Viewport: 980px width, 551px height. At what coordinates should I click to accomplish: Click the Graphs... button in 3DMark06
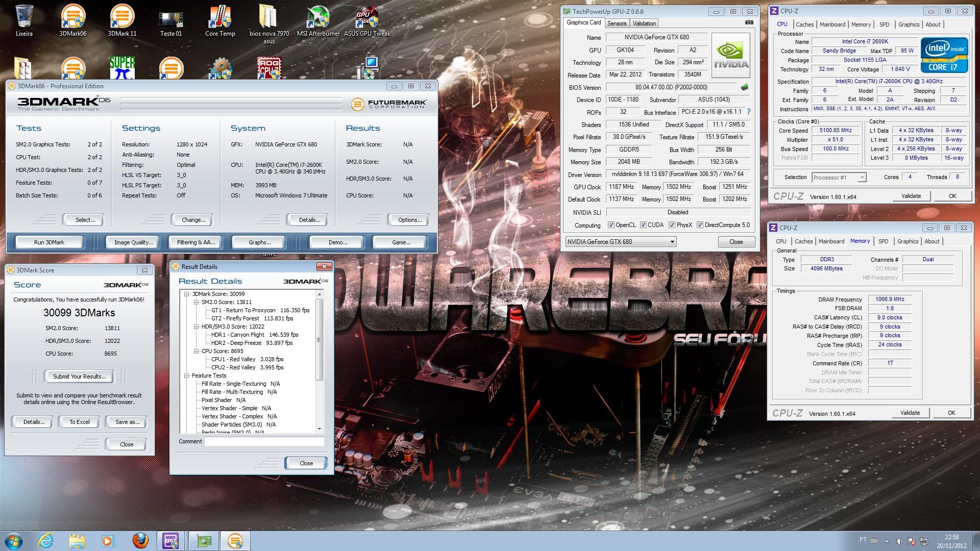click(x=259, y=242)
